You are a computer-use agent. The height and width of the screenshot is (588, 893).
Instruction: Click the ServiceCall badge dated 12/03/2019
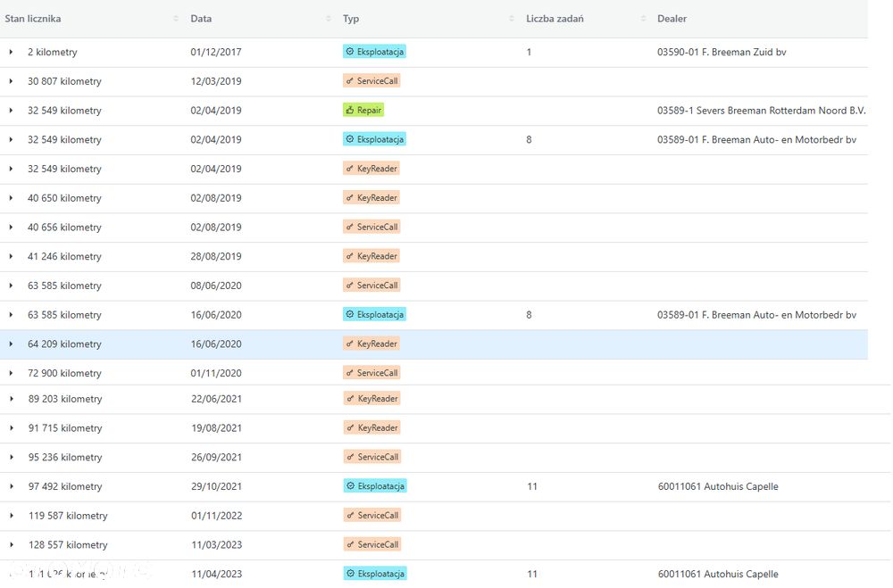[x=371, y=81]
